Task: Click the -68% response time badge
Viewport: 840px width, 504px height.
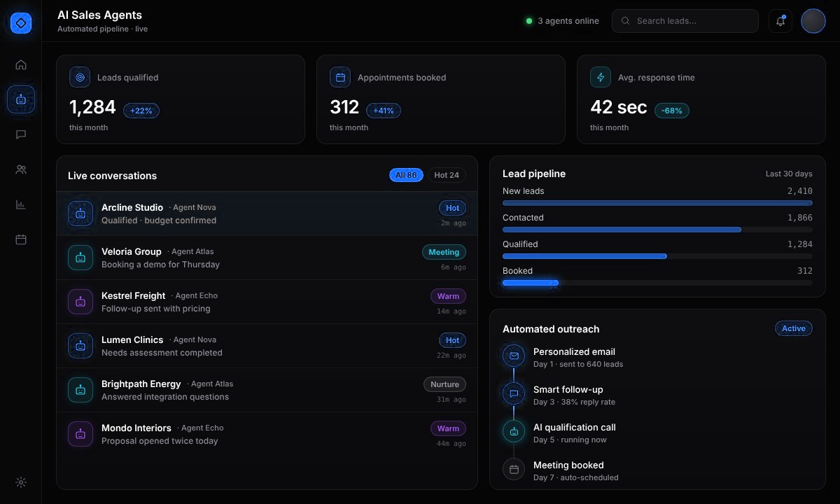Action: pyautogui.click(x=672, y=111)
